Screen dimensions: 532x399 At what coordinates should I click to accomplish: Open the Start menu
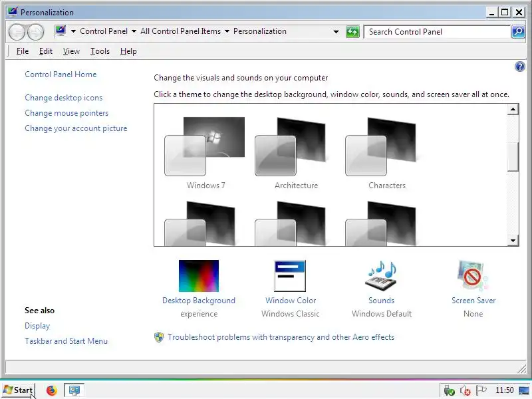[19, 390]
